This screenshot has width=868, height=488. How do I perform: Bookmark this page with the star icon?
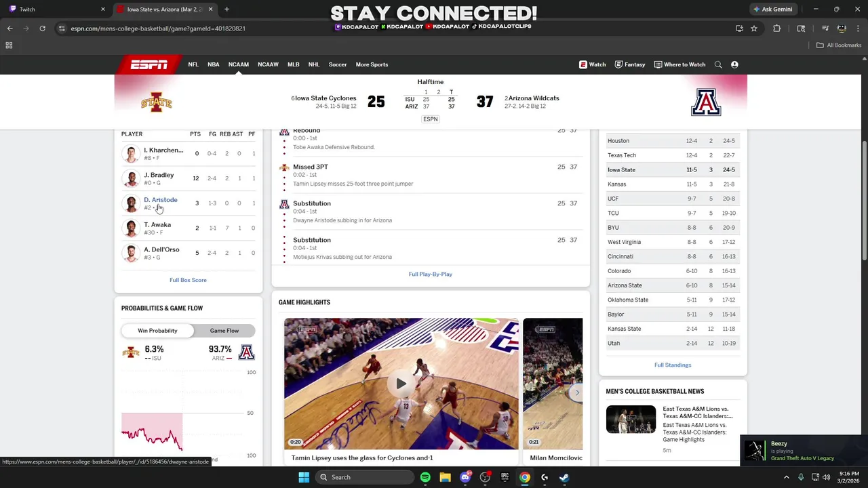coord(753,28)
